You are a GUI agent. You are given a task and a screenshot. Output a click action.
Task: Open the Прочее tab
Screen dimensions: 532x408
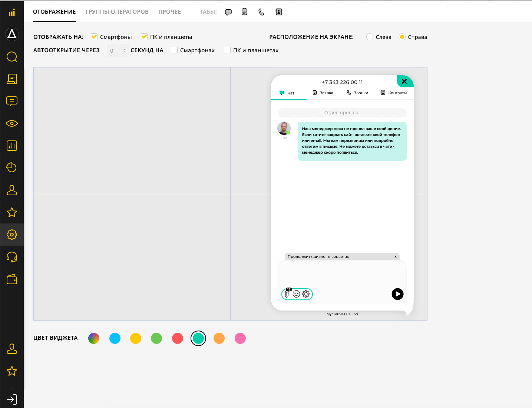pyautogui.click(x=169, y=12)
